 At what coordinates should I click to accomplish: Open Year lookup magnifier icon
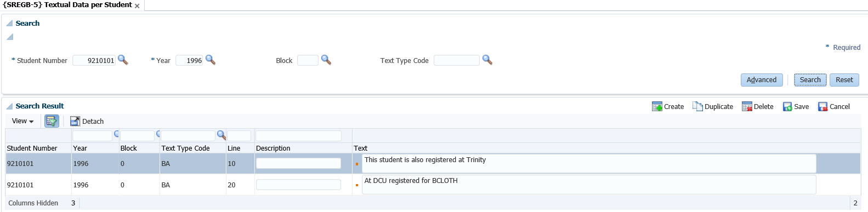tap(210, 60)
